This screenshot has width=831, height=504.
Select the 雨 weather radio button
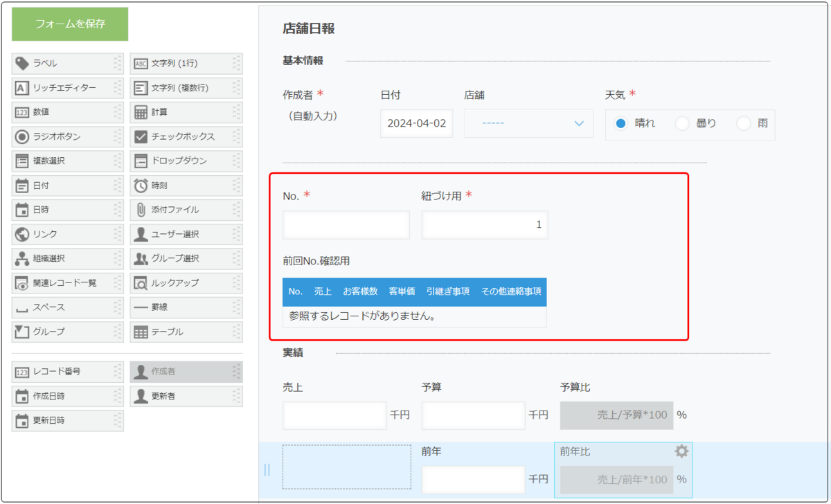[x=743, y=124]
